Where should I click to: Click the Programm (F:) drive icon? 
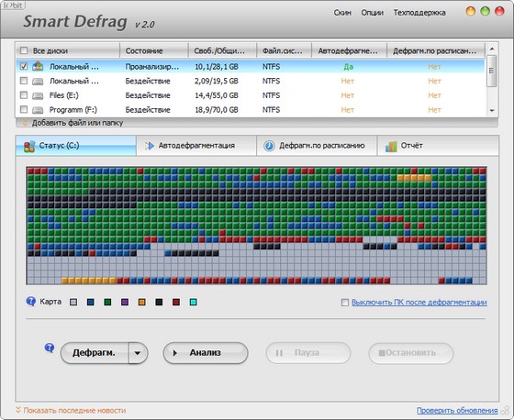click(38, 110)
